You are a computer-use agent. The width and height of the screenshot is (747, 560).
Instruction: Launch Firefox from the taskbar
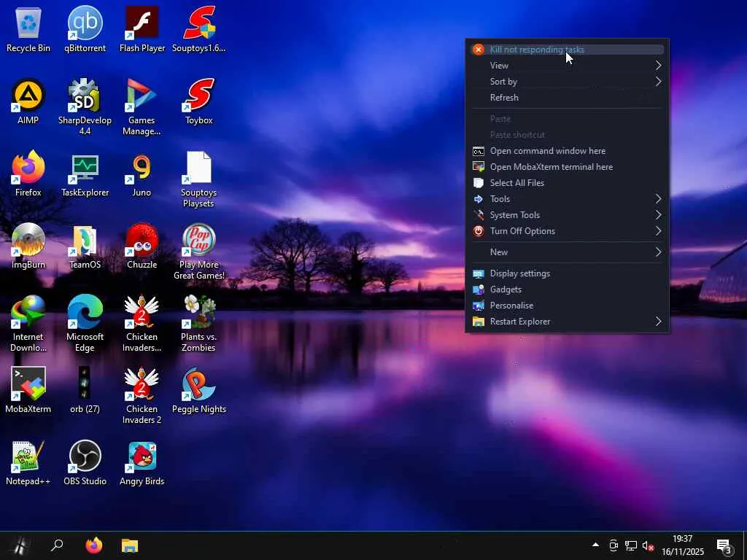[x=94, y=545]
